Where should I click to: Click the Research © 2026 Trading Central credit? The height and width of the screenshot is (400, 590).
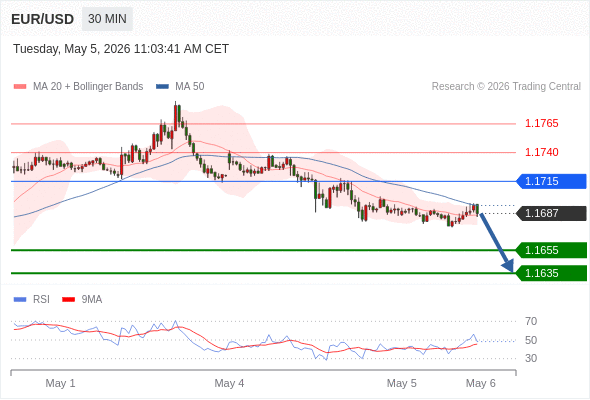pos(506,87)
